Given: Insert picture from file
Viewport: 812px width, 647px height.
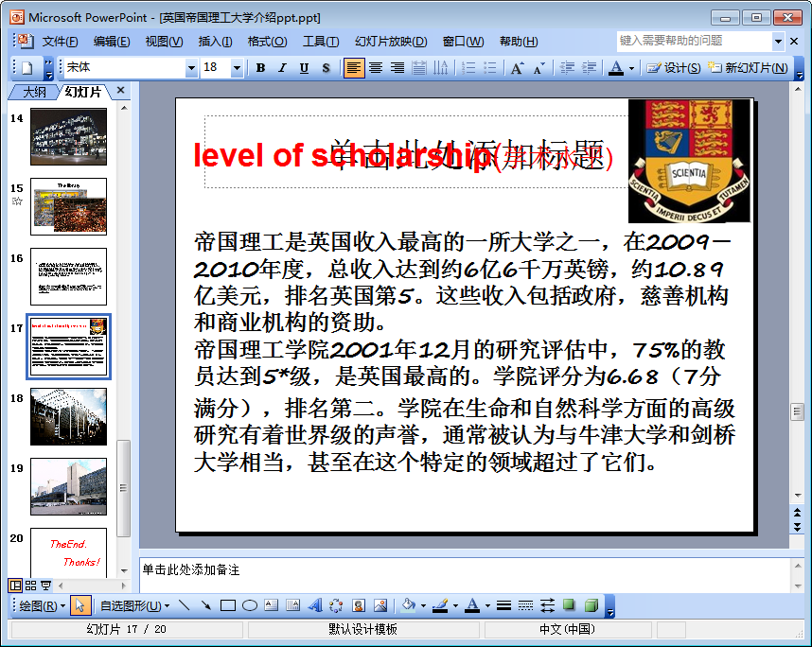Looking at the screenshot, I should point(380,605).
